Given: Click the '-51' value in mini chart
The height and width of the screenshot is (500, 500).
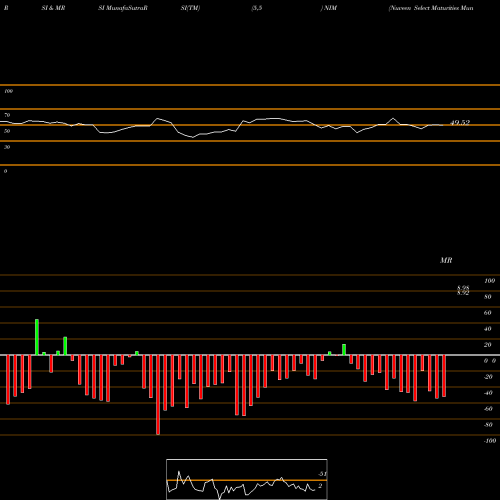Looking at the screenshot, I should click(x=322, y=474).
